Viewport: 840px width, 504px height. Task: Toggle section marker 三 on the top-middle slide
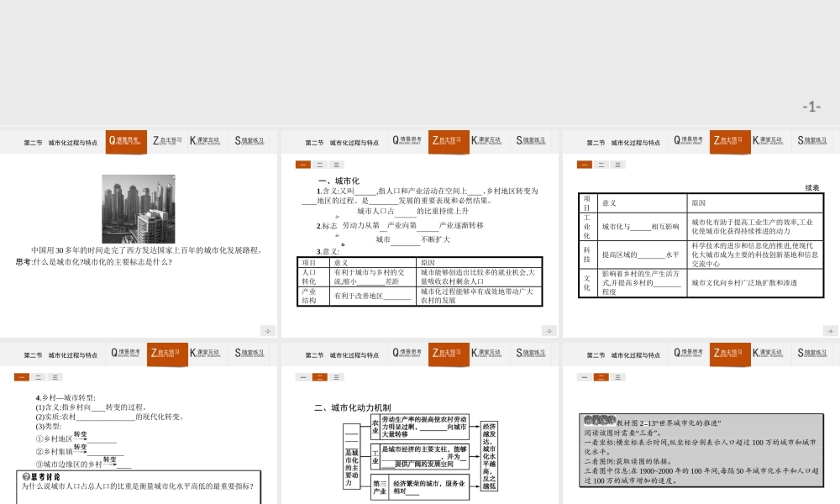336,164
